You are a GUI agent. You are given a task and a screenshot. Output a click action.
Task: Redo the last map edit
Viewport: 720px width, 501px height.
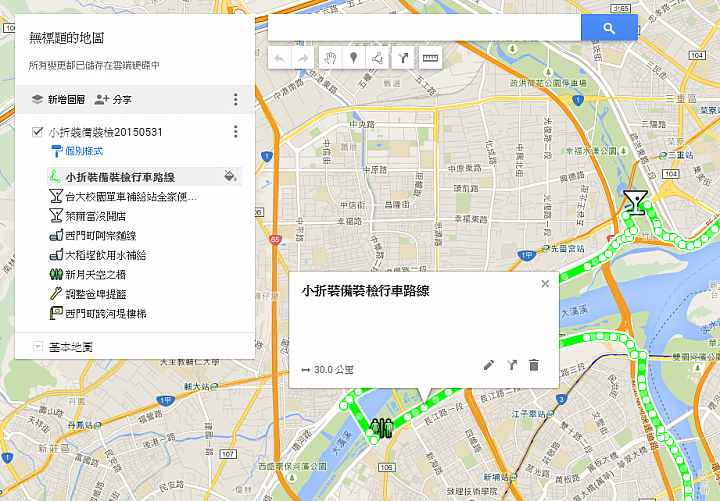[x=303, y=58]
